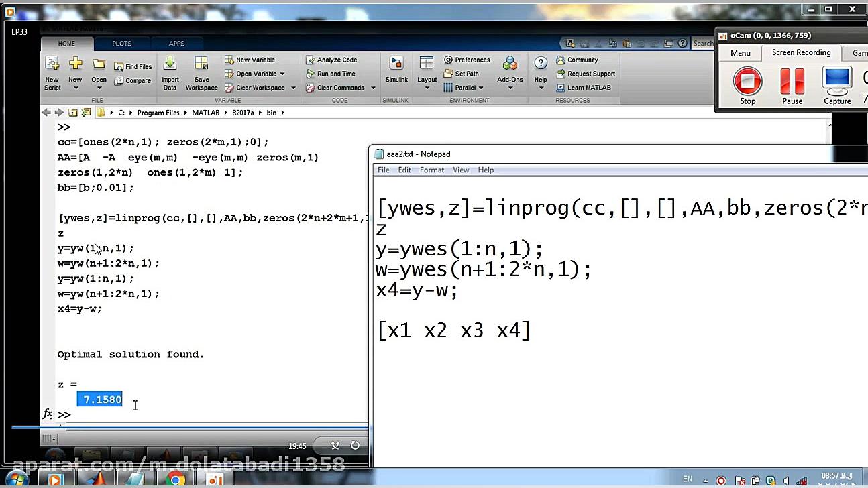Click the back arrow in the folder bar
The image size is (868, 488).
[46, 113]
